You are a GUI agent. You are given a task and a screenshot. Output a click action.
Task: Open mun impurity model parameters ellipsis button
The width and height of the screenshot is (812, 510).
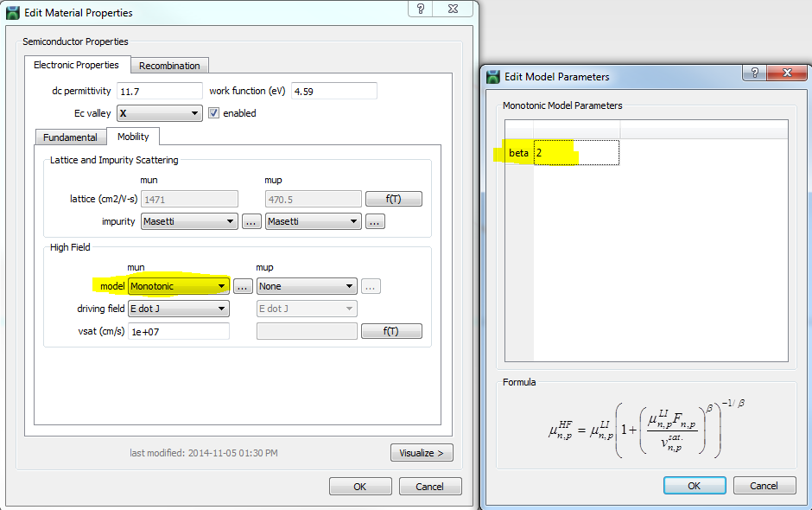251,222
